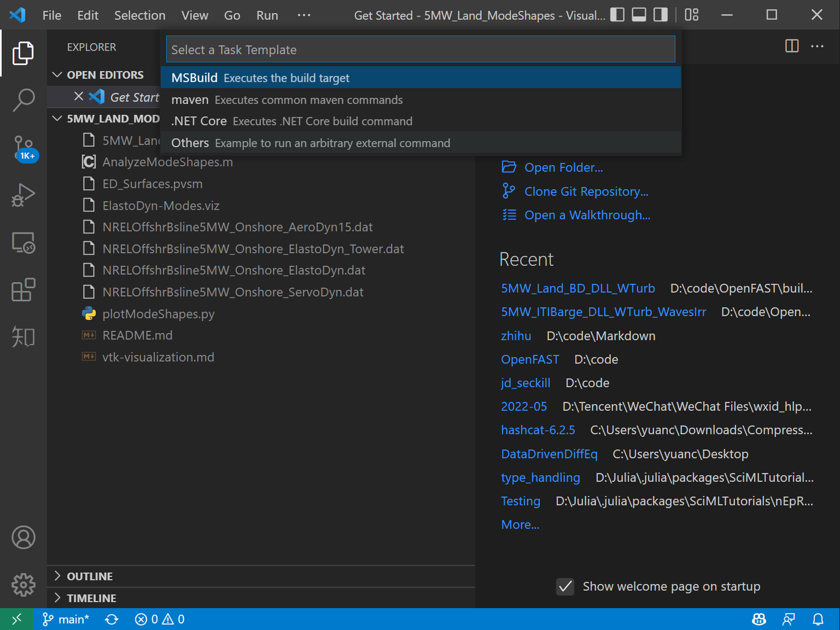This screenshot has width=840, height=630.
Task: Click the split editor right icon
Action: coord(792,46)
